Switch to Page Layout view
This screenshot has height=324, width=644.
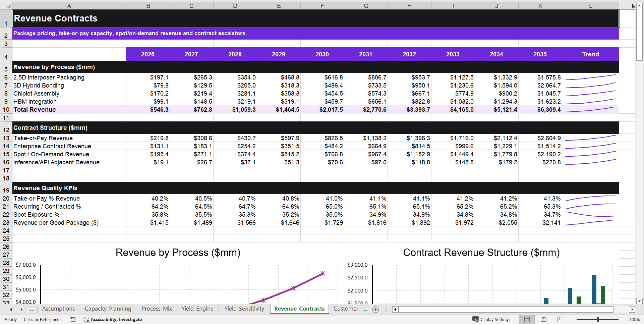(x=544, y=319)
